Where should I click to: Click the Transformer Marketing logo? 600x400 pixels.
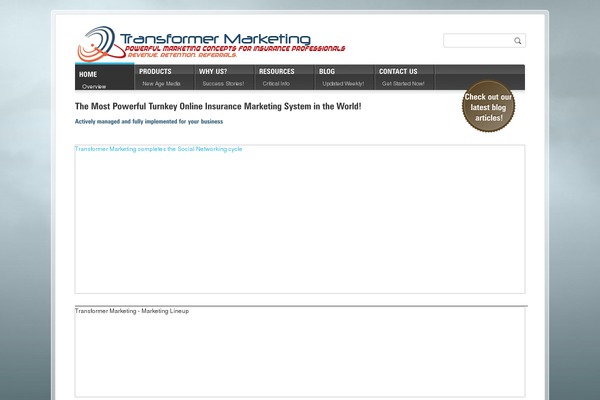click(211, 43)
